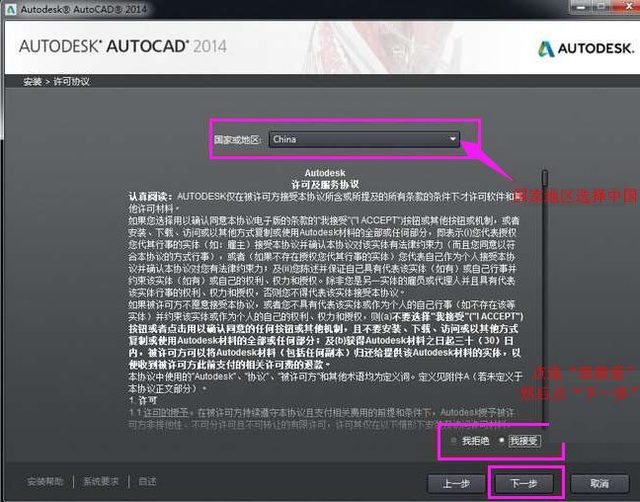Click the '1. 许可' section heading
Screen dimensions: 640x502
pos(143,400)
